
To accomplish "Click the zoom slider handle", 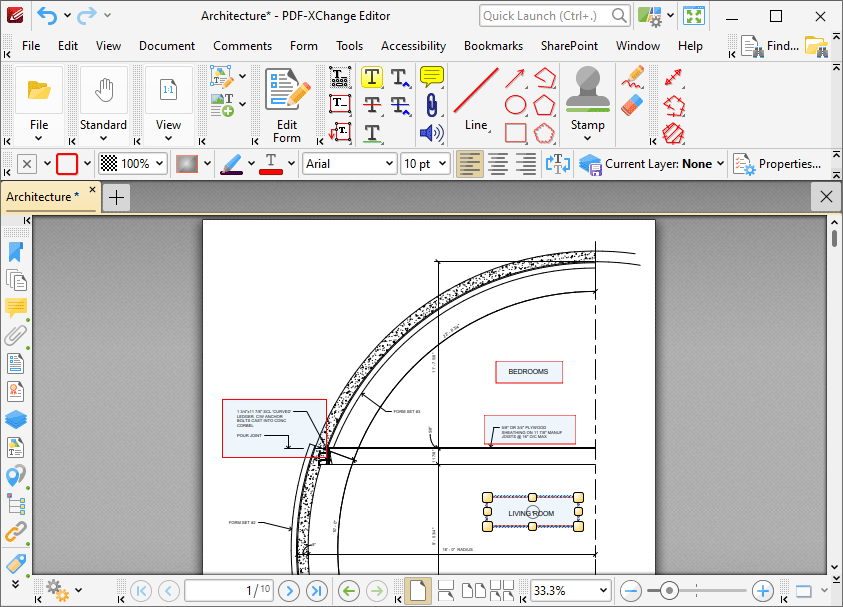I will [x=669, y=591].
